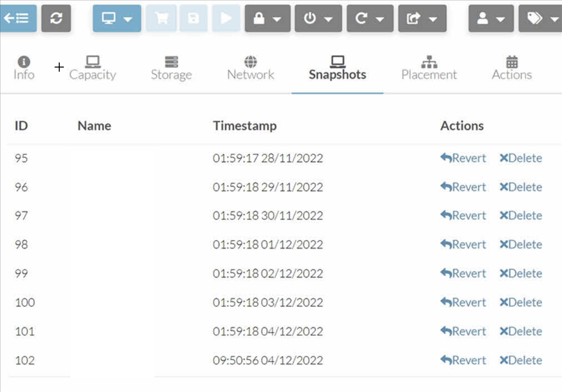562x392 pixels.
Task: Switch to the Placement tab
Action: [x=429, y=68]
